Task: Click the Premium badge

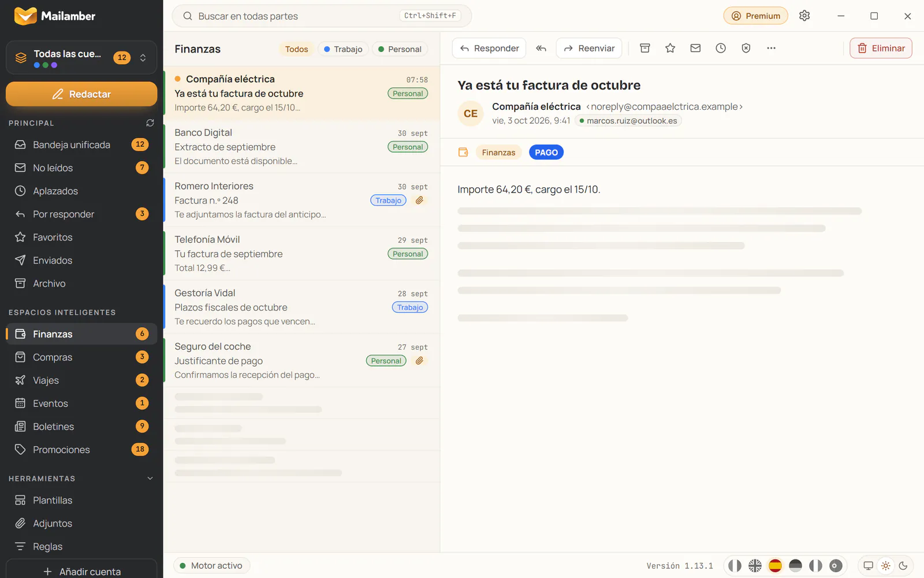Action: pyautogui.click(x=755, y=16)
